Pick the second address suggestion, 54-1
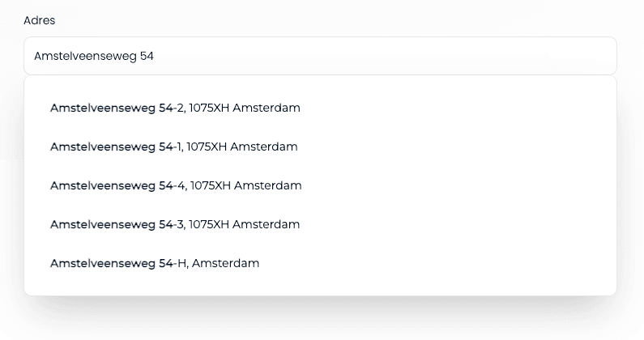 (173, 147)
